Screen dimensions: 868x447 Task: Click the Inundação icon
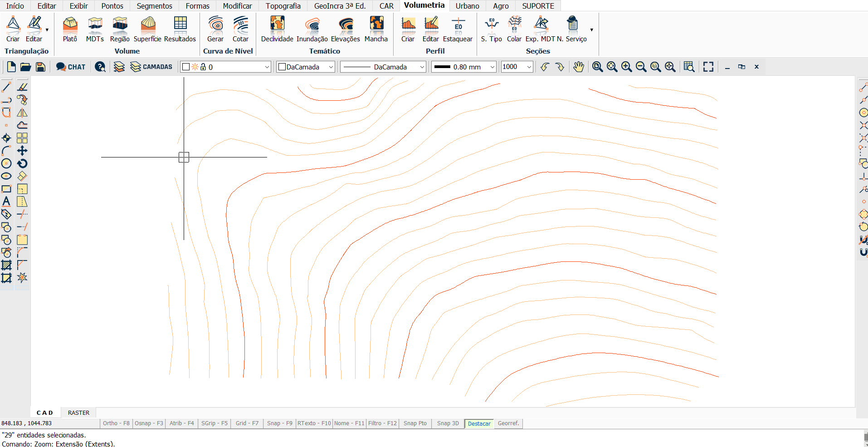point(312,28)
